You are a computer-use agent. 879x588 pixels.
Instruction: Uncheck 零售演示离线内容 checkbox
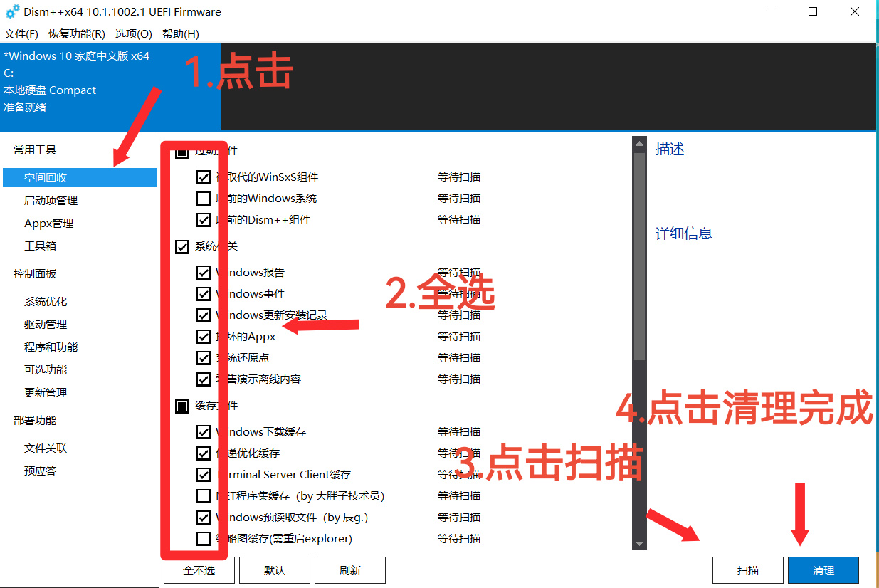pyautogui.click(x=204, y=379)
